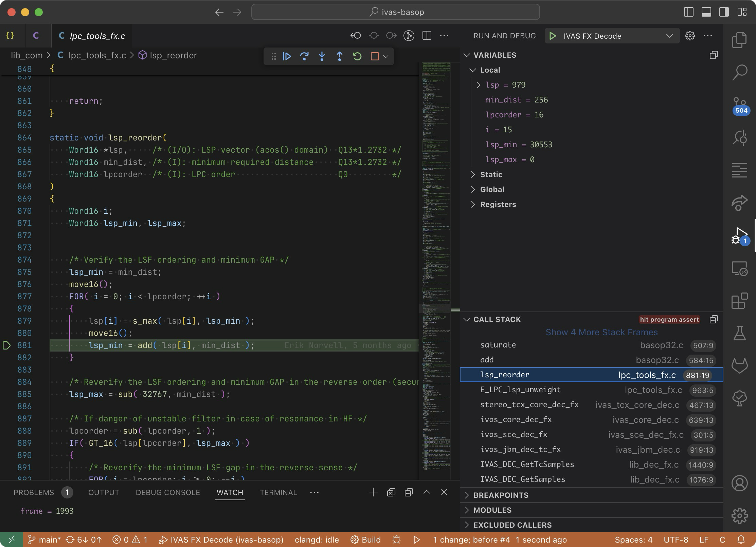The height and width of the screenshot is (547, 756).
Task: Toggle the primary side bar layout button
Action: coord(688,12)
